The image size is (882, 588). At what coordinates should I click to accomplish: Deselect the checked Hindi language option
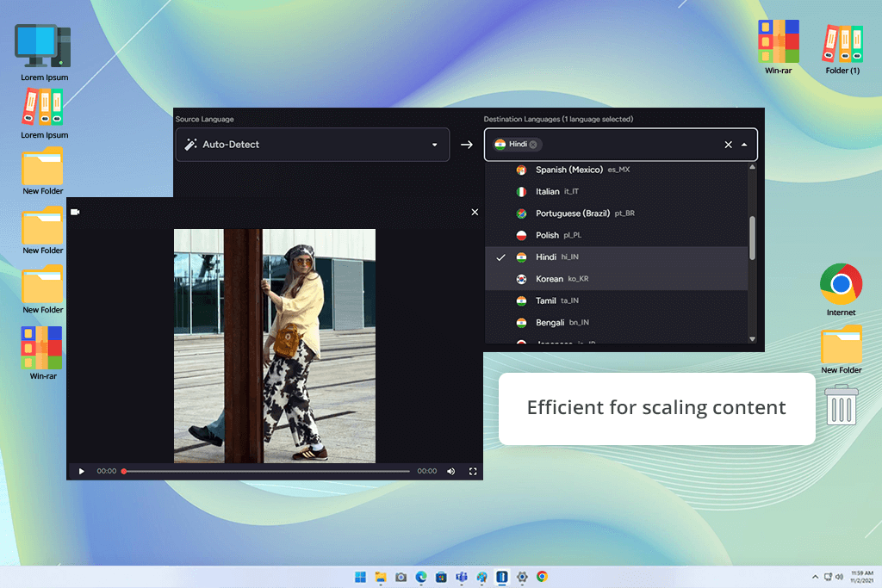tap(546, 257)
